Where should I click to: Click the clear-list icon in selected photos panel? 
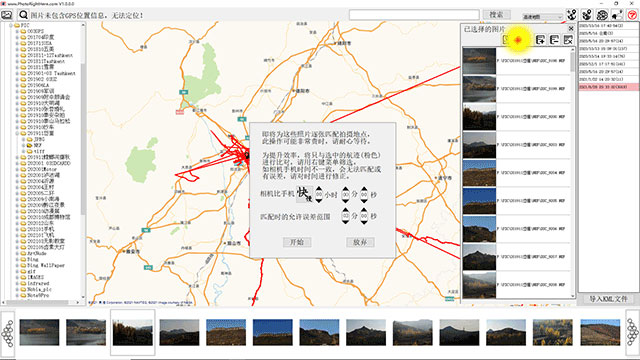[568, 40]
